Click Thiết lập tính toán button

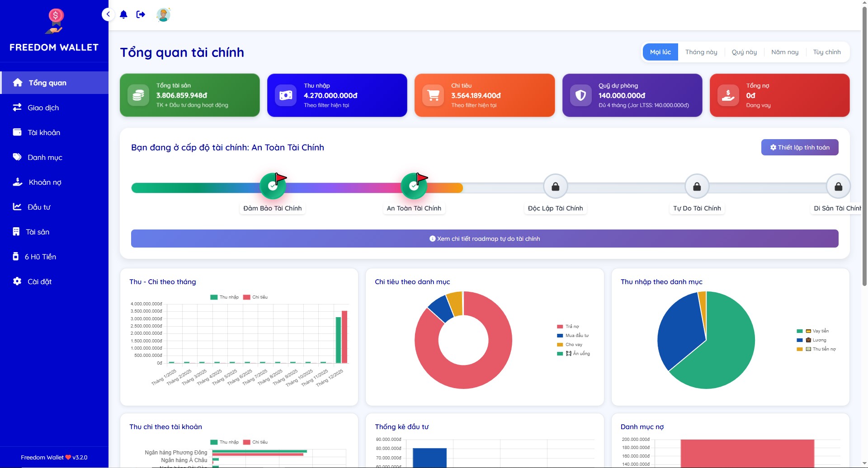799,147
